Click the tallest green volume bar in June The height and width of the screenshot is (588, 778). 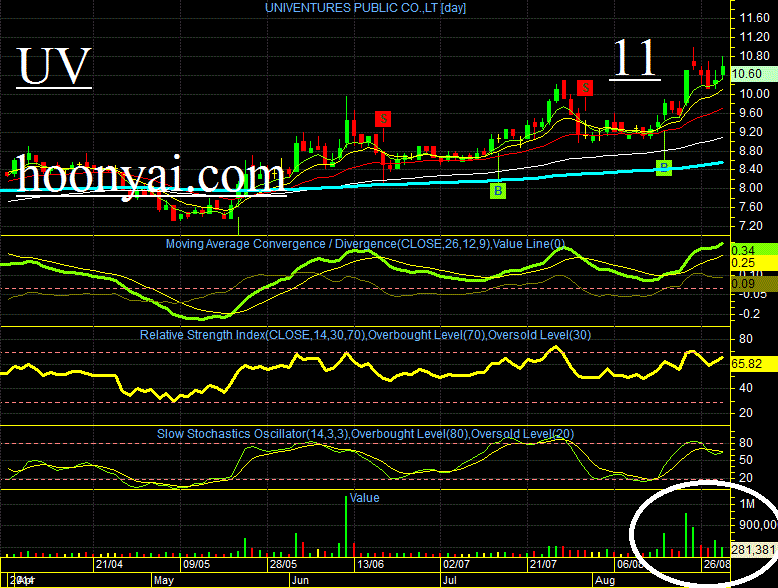tap(346, 526)
